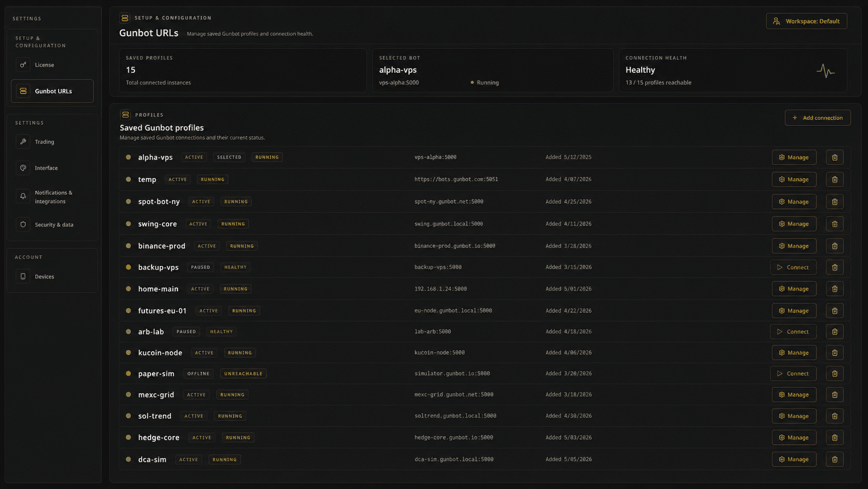This screenshot has width=868, height=489.
Task: Go to Security & data settings
Action: tap(52, 224)
